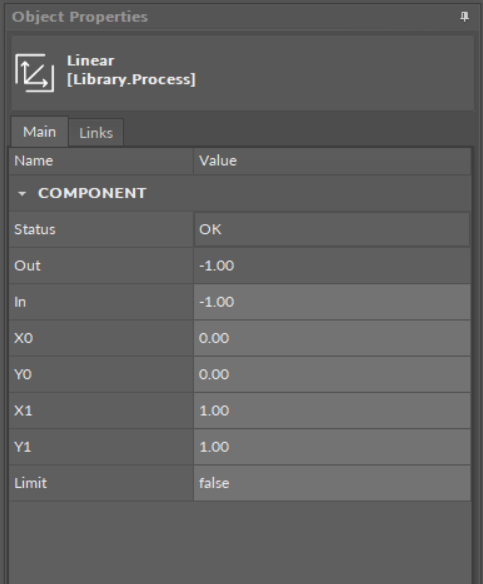483x584 pixels.
Task: Click the Linear [Library.Process] title text
Action: coord(131,70)
